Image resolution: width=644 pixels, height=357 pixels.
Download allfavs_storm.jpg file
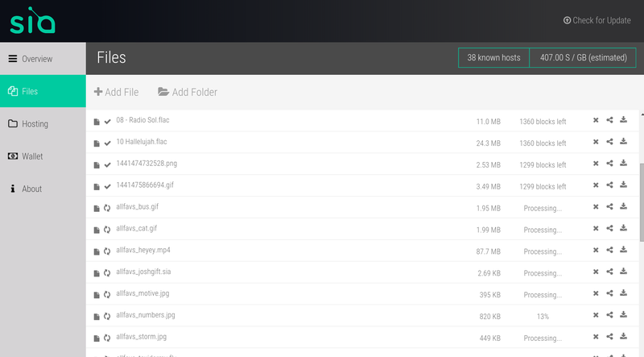[623, 336]
